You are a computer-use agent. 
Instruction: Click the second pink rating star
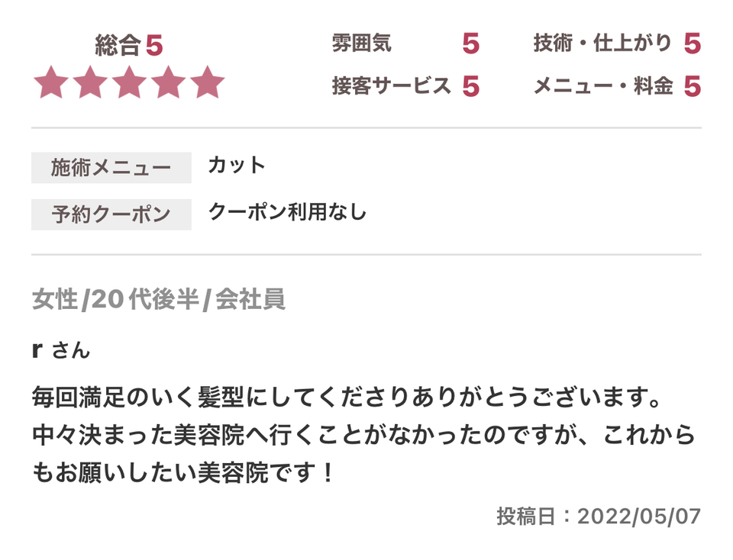[x=91, y=82]
